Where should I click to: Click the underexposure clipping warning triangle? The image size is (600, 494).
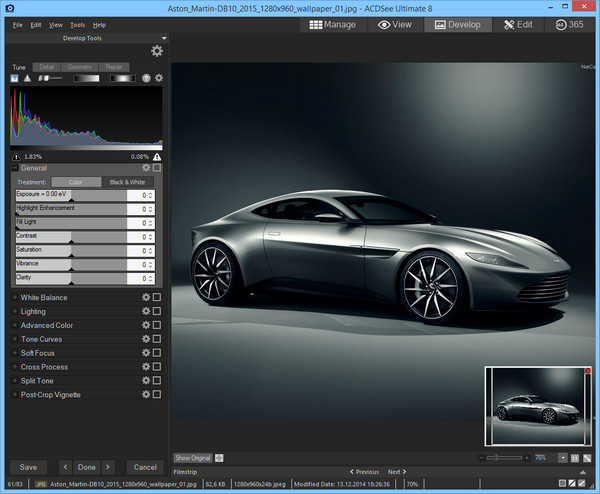click(16, 157)
